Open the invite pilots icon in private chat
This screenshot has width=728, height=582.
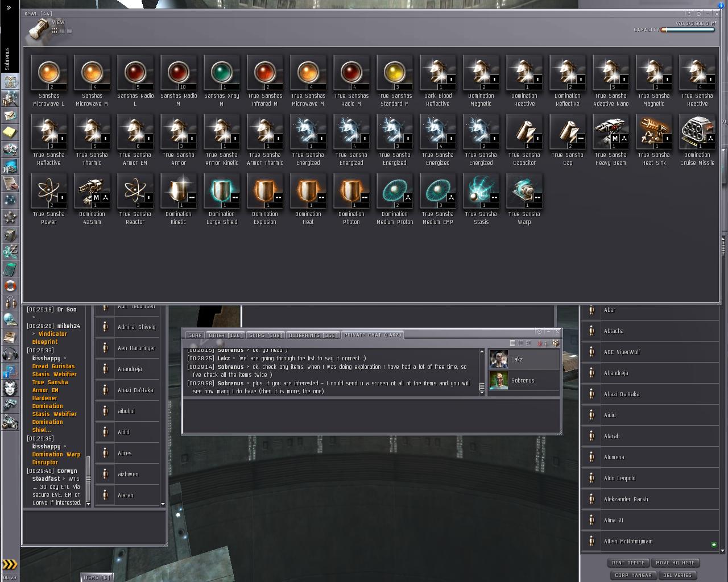[556, 343]
